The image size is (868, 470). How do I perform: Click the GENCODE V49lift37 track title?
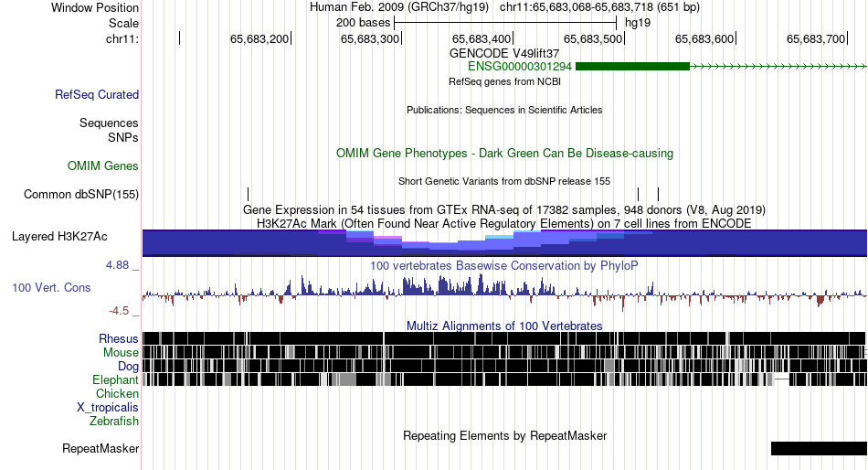(x=504, y=54)
